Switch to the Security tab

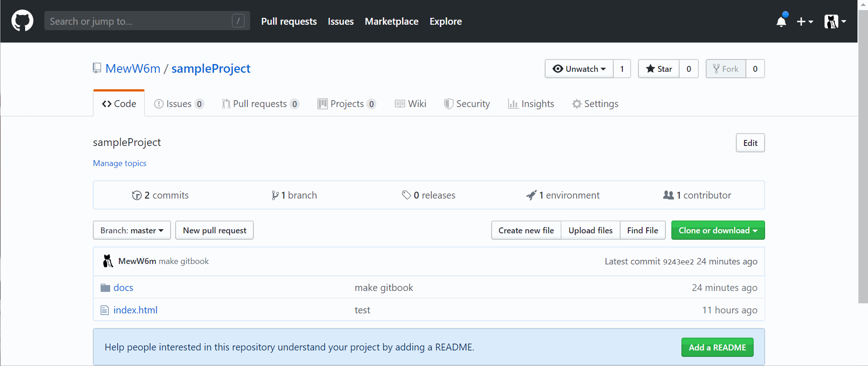[467, 104]
